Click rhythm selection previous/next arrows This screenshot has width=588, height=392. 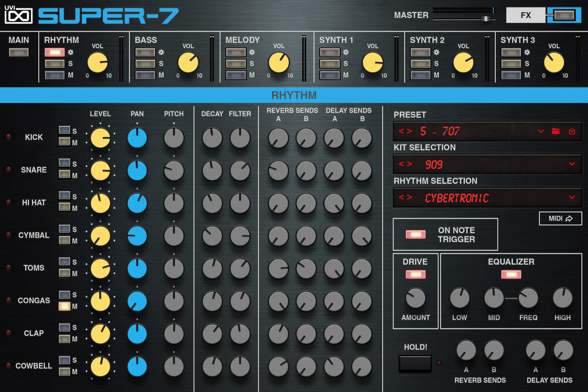405,198
